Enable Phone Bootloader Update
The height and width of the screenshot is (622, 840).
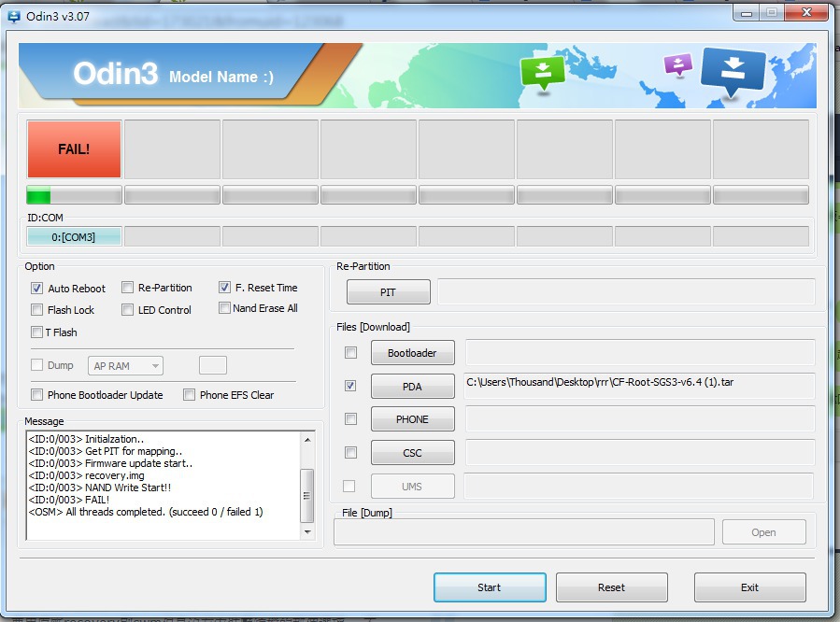pyautogui.click(x=36, y=394)
